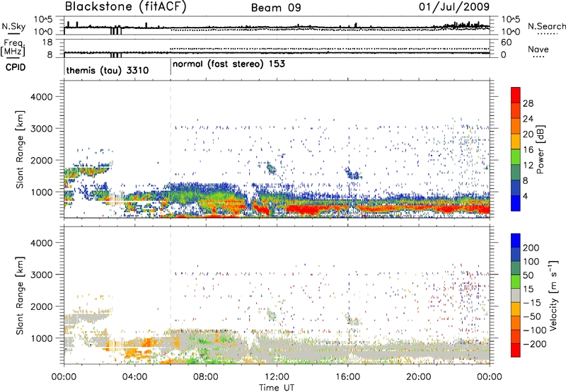The height and width of the screenshot is (392, 566).
Task: Click the 3000 tick label on velocity panel
Action: tap(42, 275)
